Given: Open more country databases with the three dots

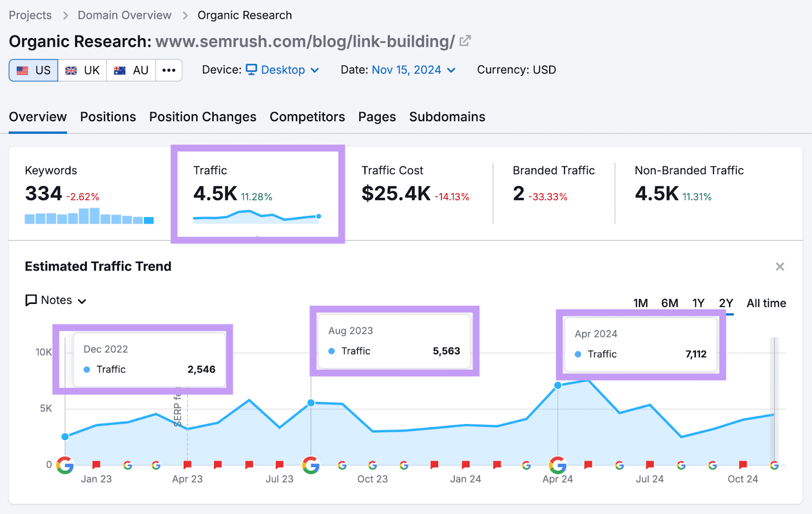Looking at the screenshot, I should 169,70.
